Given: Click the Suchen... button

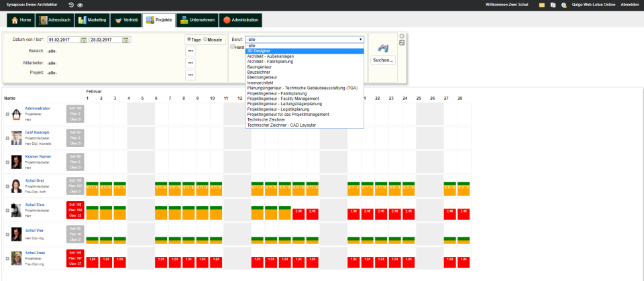Looking at the screenshot, I should click(383, 60).
